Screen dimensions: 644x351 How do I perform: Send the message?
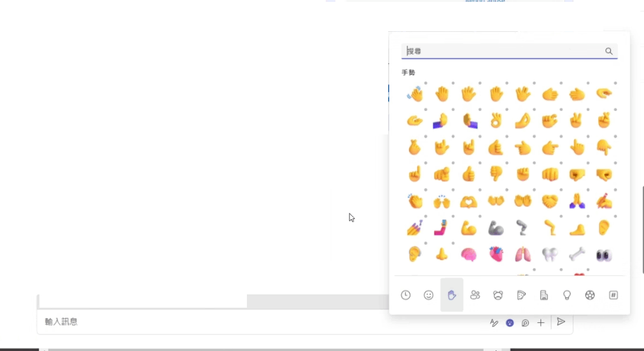point(561,322)
